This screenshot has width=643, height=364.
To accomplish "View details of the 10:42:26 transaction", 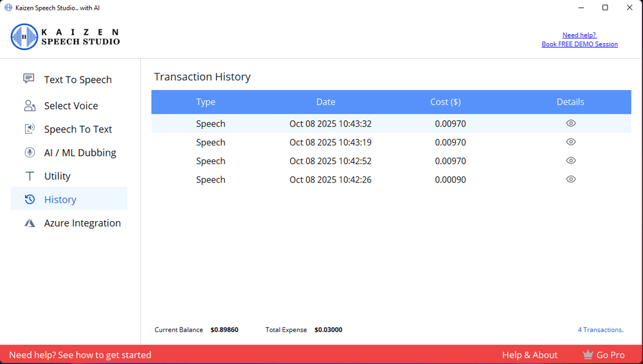I will coord(570,179).
